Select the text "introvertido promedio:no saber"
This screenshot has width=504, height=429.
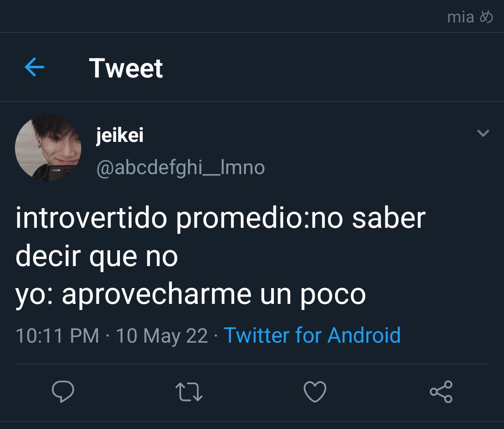(x=220, y=218)
